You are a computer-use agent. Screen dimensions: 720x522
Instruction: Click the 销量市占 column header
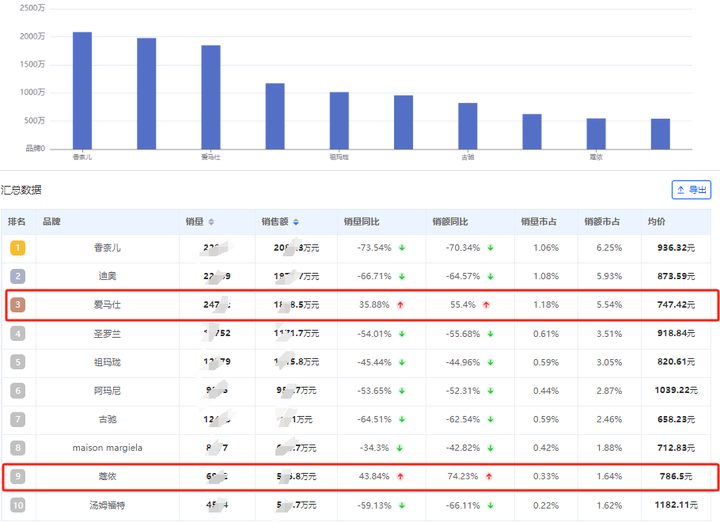click(539, 222)
